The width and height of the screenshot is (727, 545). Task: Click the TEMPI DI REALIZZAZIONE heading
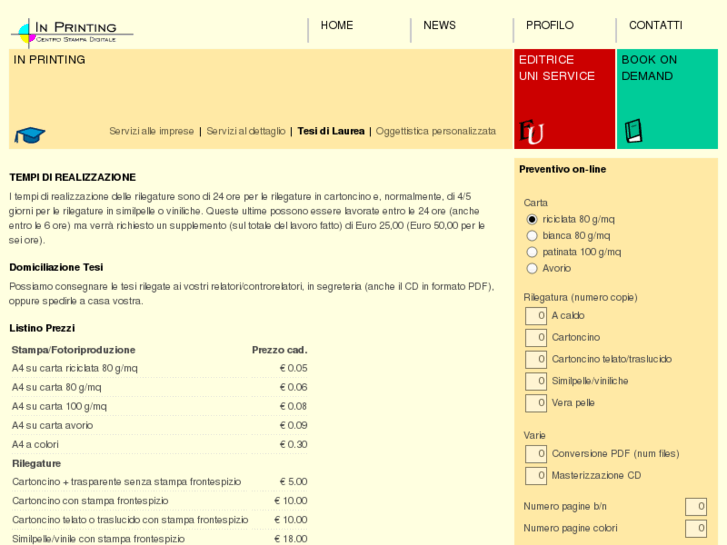point(73,177)
